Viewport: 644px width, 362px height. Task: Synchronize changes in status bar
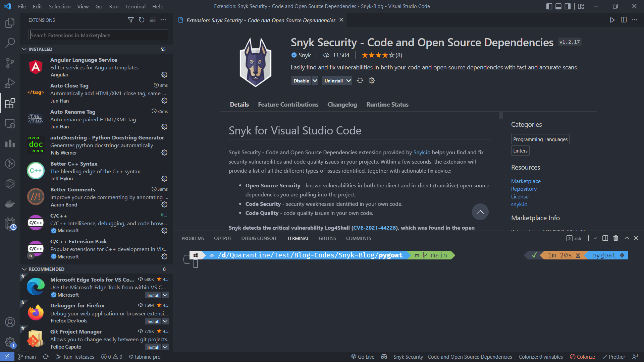click(46, 357)
